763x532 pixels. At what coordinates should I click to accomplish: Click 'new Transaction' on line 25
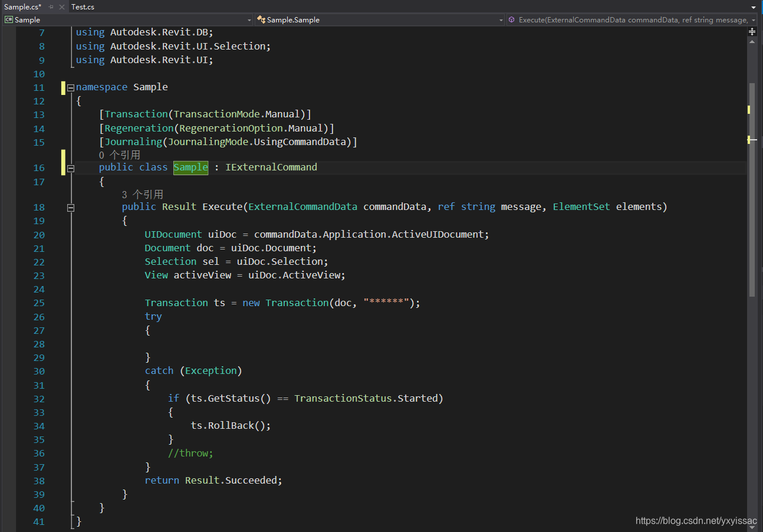pyautogui.click(x=285, y=303)
